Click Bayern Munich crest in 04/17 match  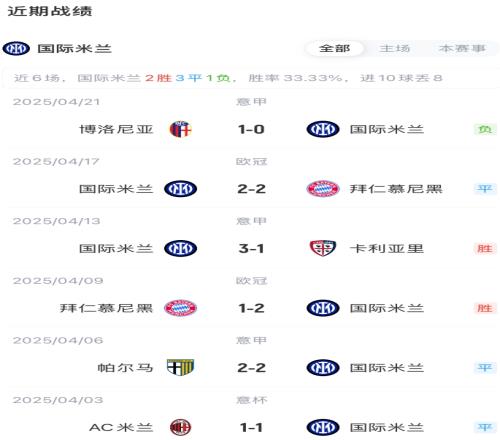click(x=323, y=189)
